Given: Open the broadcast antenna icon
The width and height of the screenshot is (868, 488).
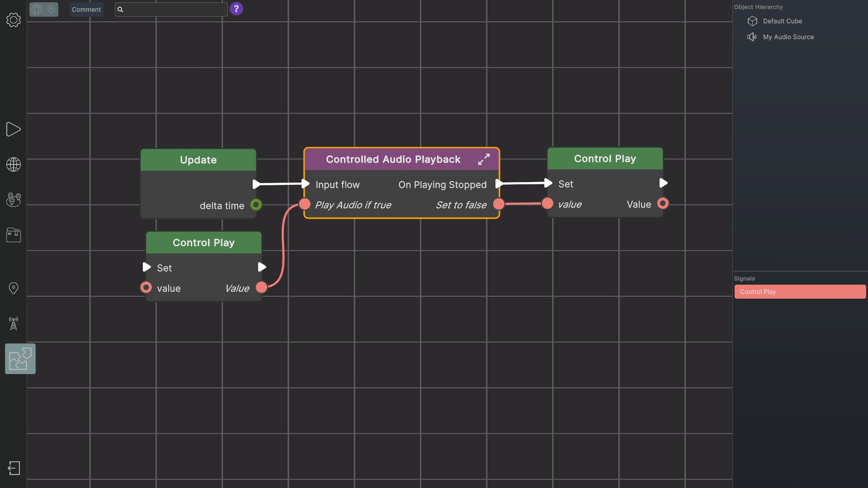Looking at the screenshot, I should pyautogui.click(x=14, y=324).
